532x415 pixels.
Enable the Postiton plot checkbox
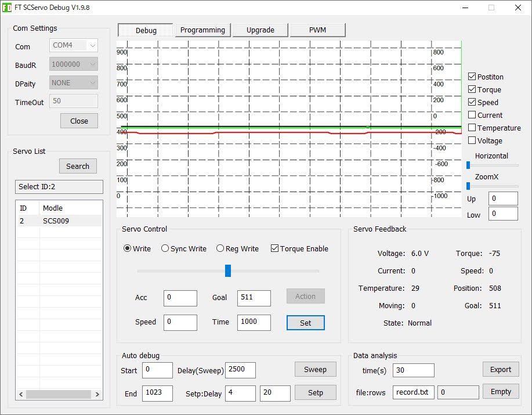click(472, 77)
